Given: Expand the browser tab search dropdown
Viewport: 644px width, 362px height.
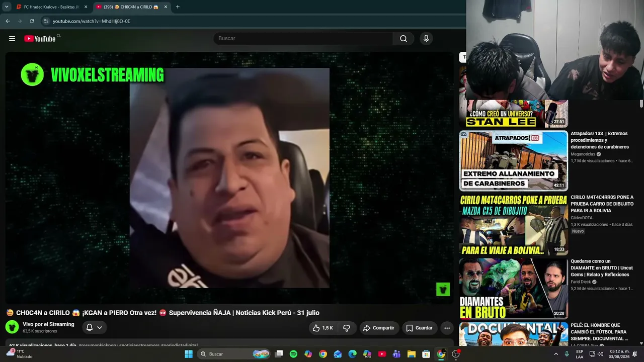Looking at the screenshot, I should (7, 7).
